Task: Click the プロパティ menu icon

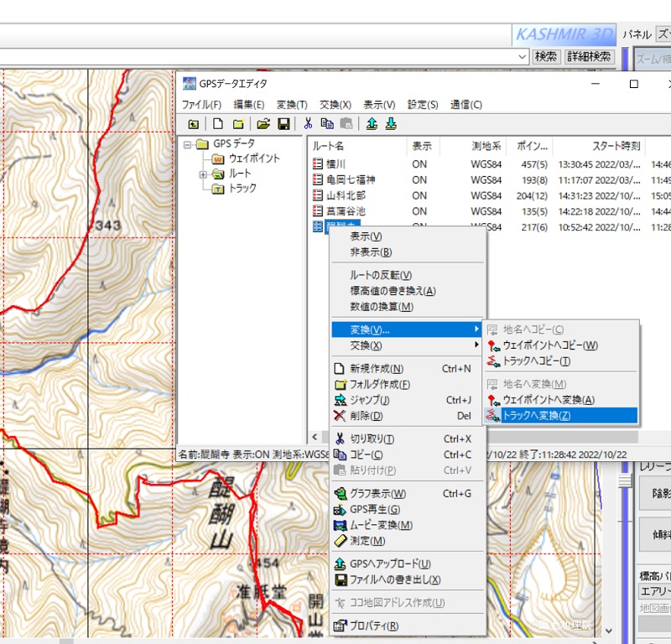Action: [x=341, y=626]
